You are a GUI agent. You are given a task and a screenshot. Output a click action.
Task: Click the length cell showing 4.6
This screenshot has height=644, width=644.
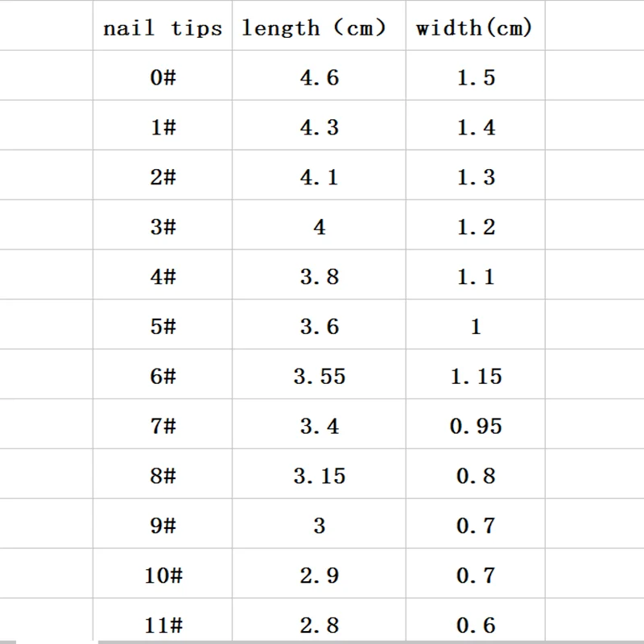click(x=319, y=76)
